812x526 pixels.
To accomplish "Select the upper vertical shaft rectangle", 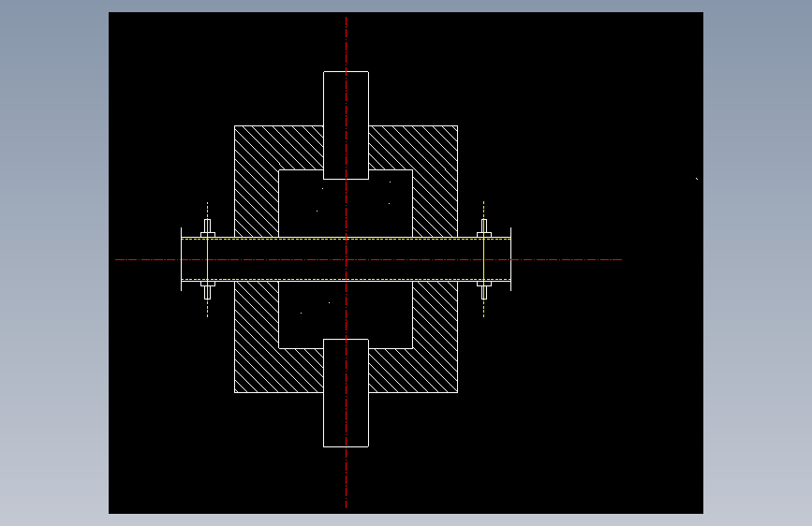I will pos(346,125).
